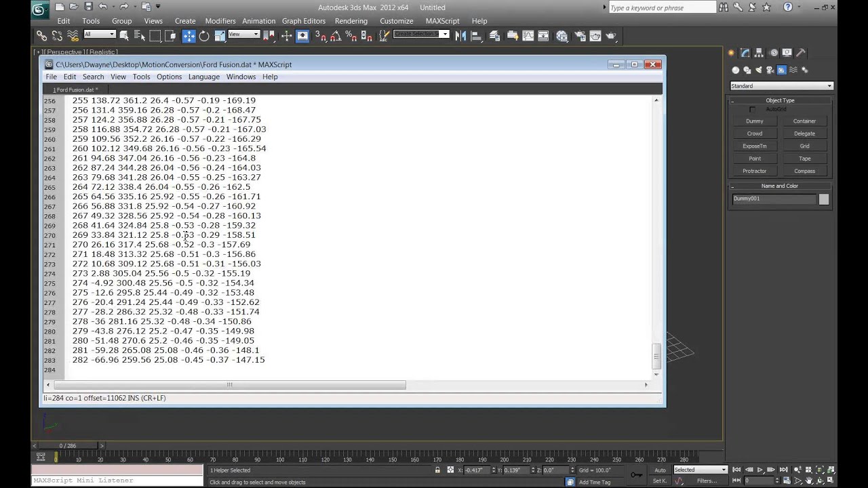Open the Language menu in MAXScript editor
This screenshot has width=868, height=488.
tap(204, 77)
